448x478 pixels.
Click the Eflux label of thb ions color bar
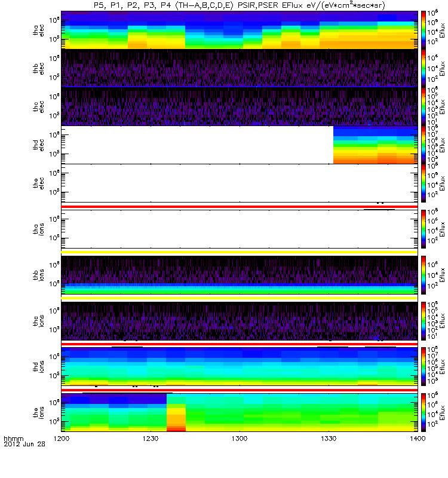pos(442,275)
